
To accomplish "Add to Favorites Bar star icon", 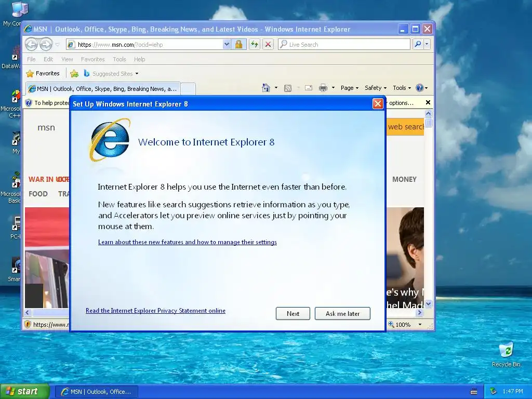I will [74, 73].
